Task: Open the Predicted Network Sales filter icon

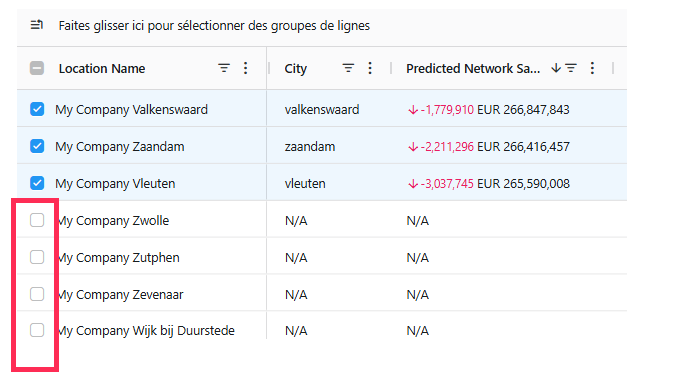Action: click(571, 68)
